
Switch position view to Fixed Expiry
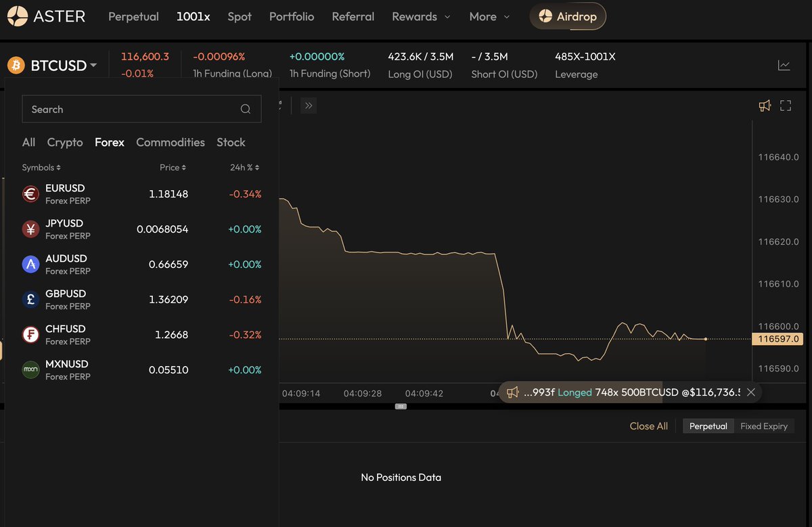coord(764,426)
